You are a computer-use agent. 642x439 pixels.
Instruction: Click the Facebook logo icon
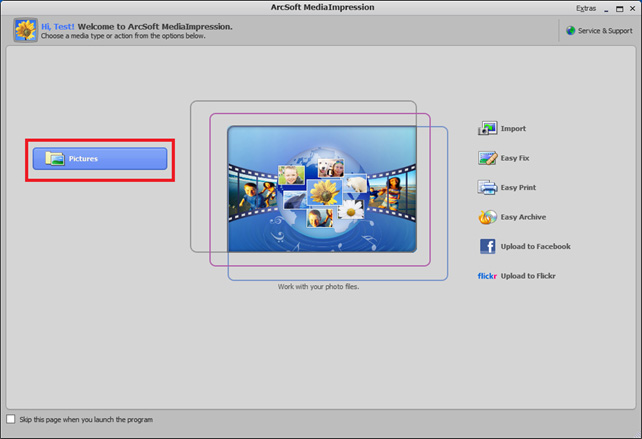click(x=487, y=247)
